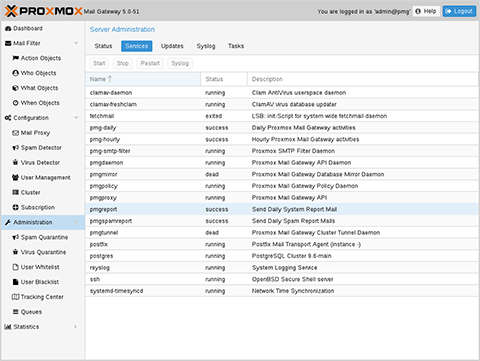The height and width of the screenshot is (361, 480).
Task: Open User Blacklist file icon
Action: pos(15,282)
